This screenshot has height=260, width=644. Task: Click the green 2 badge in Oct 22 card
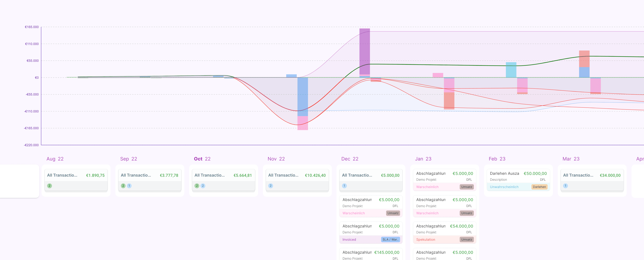(x=197, y=186)
